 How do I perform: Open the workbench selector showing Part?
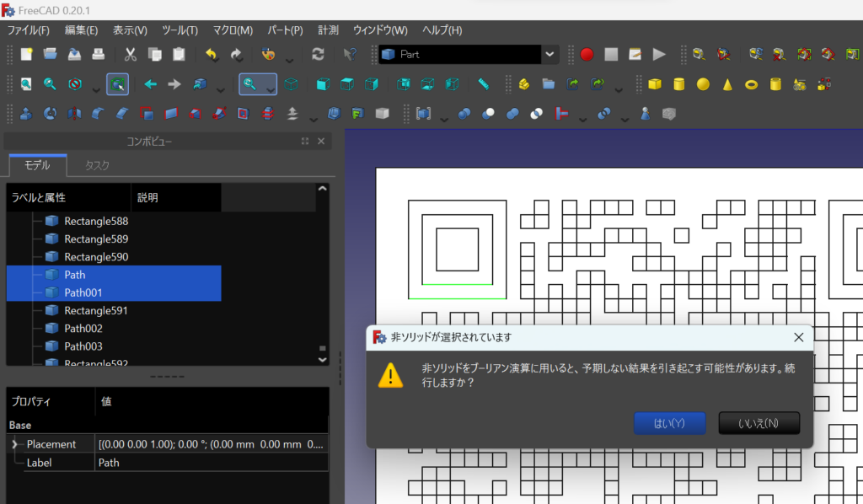click(469, 55)
